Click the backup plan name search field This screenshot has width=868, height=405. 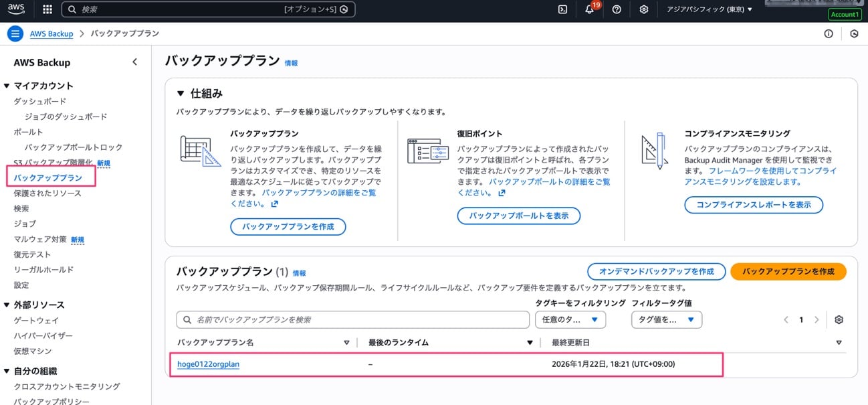[x=352, y=320]
